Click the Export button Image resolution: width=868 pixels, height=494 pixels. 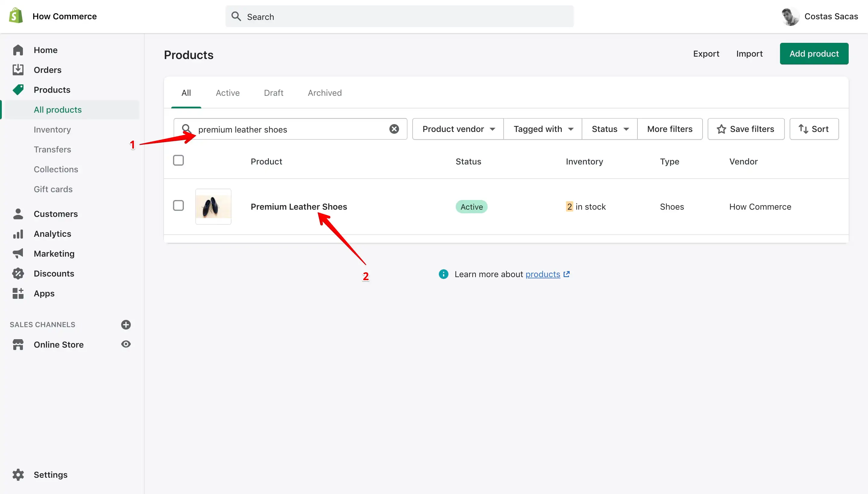[x=706, y=54]
